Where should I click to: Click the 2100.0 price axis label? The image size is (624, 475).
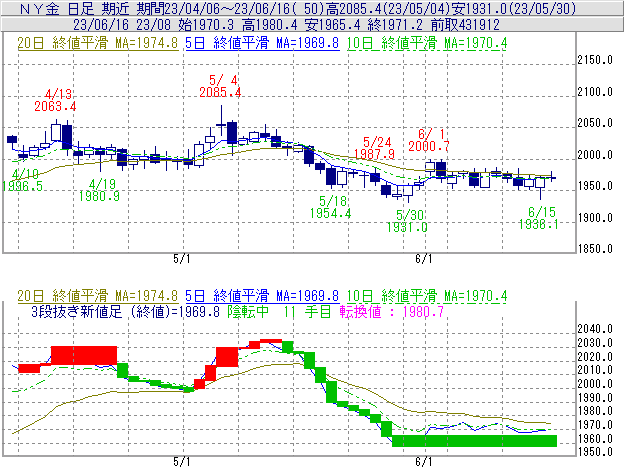point(595,92)
